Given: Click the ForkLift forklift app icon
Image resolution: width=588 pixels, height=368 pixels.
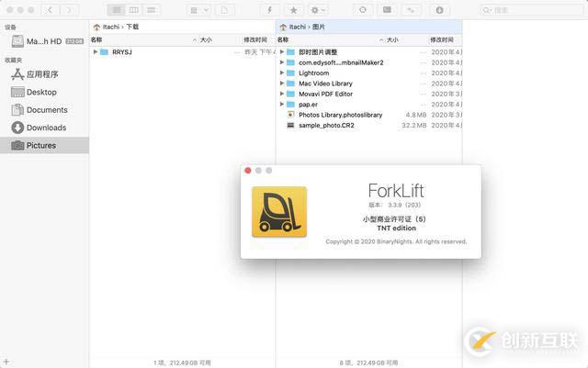Looking at the screenshot, I should (279, 212).
